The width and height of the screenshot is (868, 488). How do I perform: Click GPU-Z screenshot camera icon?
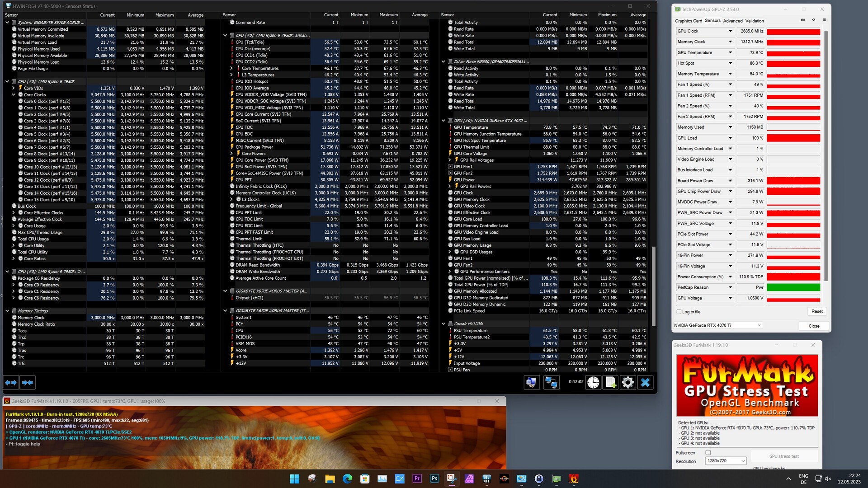coord(803,20)
